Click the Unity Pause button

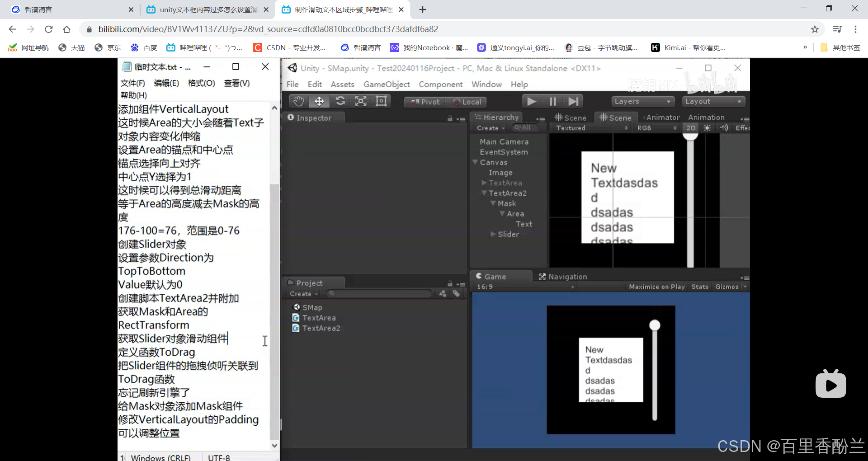coord(552,101)
